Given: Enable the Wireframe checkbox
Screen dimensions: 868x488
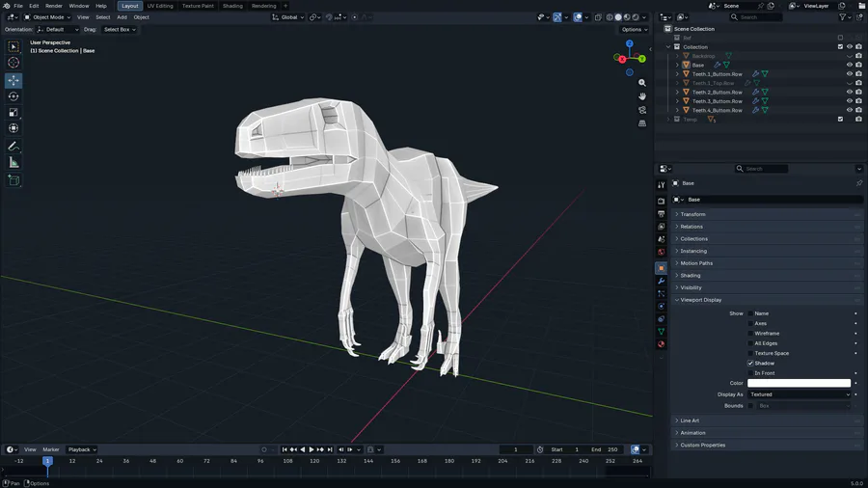Looking at the screenshot, I should [x=751, y=334].
